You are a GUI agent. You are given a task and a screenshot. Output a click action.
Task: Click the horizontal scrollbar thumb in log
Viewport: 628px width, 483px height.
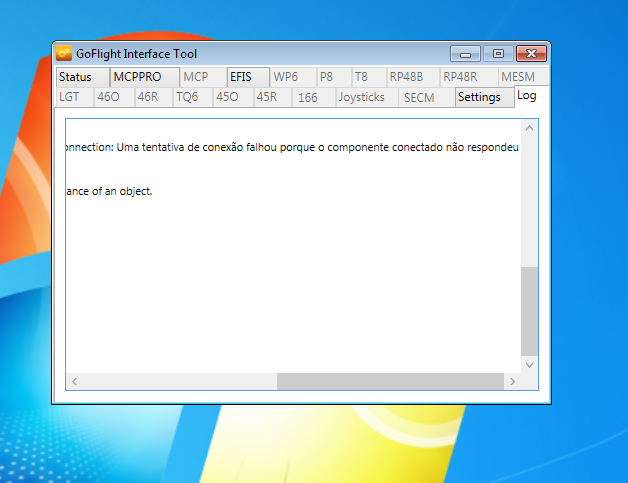point(390,381)
